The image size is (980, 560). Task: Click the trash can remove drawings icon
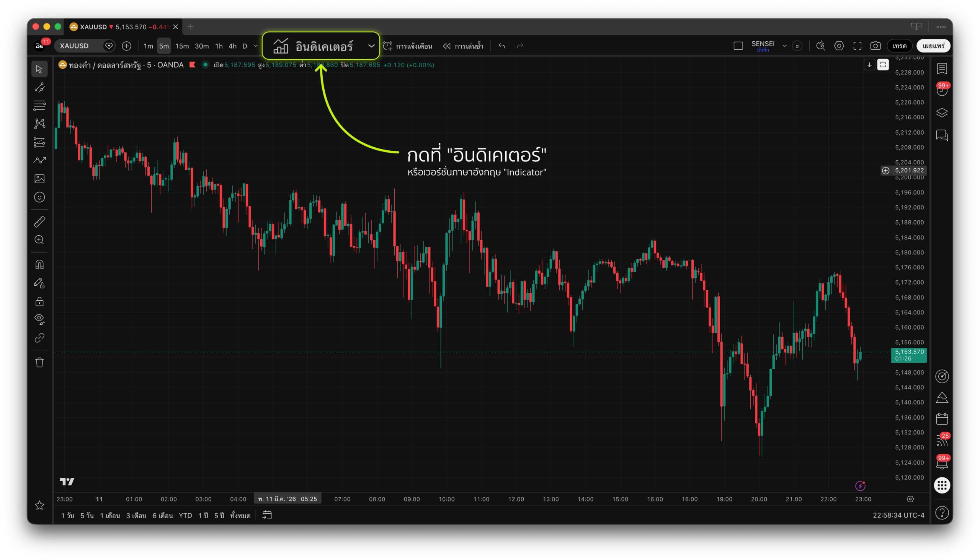pos(39,362)
